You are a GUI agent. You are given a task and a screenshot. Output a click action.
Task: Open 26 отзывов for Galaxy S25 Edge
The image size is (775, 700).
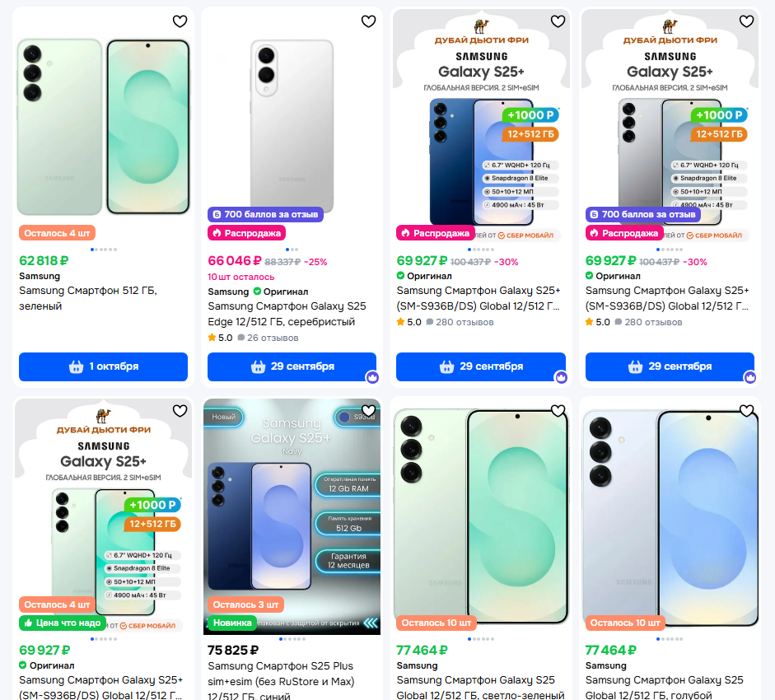(x=273, y=338)
